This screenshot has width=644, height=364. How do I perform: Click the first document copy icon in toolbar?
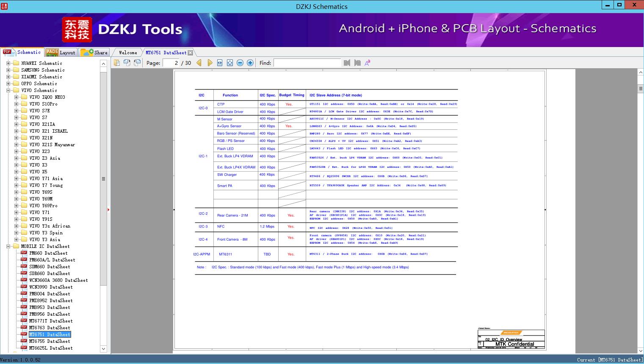coord(116,63)
